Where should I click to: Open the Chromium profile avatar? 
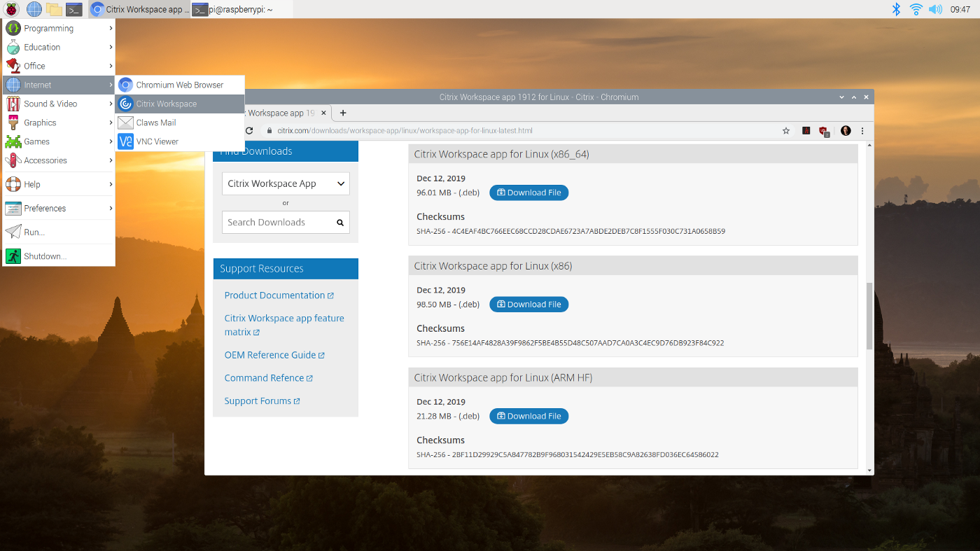[846, 130]
